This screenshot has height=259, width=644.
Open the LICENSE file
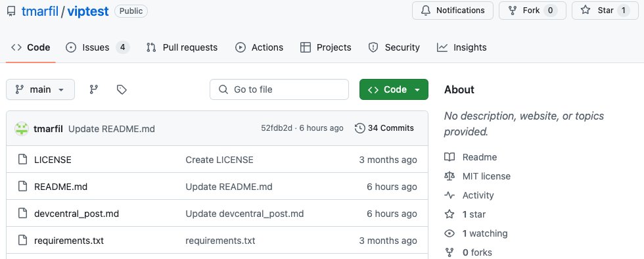tap(53, 160)
